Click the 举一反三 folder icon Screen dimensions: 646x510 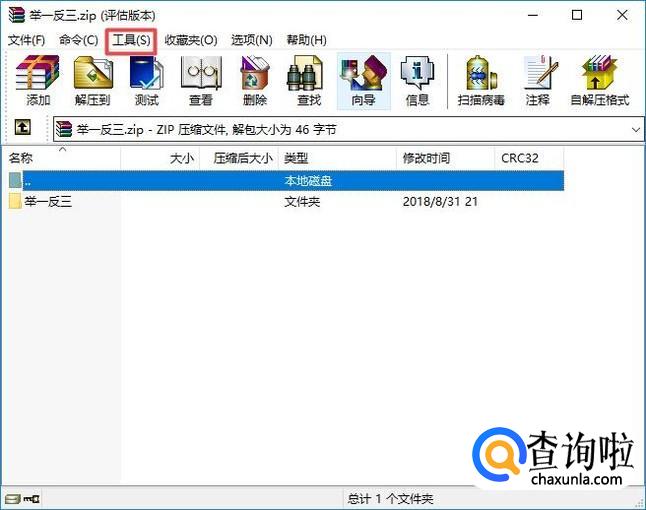[x=15, y=201]
